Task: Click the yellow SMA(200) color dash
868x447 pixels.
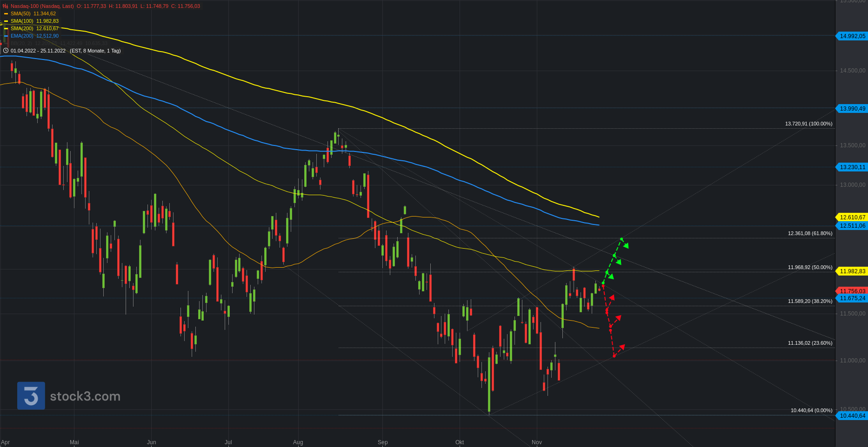Action: (x=6, y=29)
